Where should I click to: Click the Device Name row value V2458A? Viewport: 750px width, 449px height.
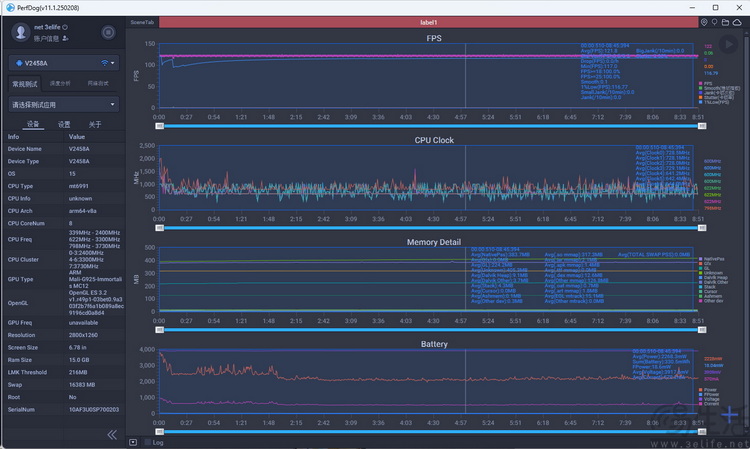click(x=79, y=149)
